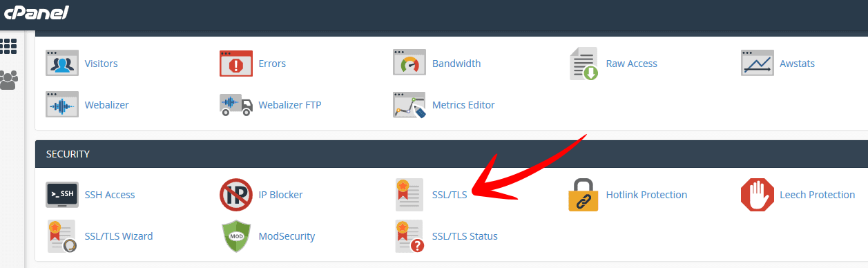Open the Hotlink Protection link
Image resolution: width=868 pixels, height=268 pixels.
click(646, 195)
